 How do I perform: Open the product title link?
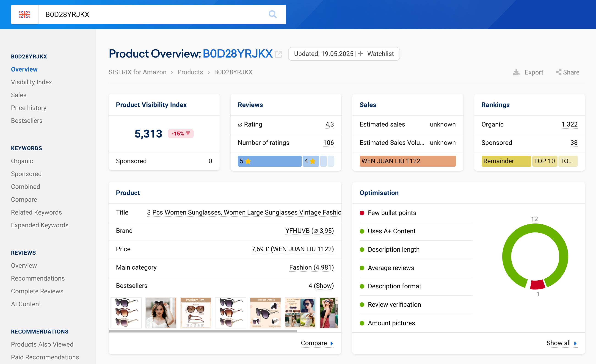pyautogui.click(x=244, y=212)
